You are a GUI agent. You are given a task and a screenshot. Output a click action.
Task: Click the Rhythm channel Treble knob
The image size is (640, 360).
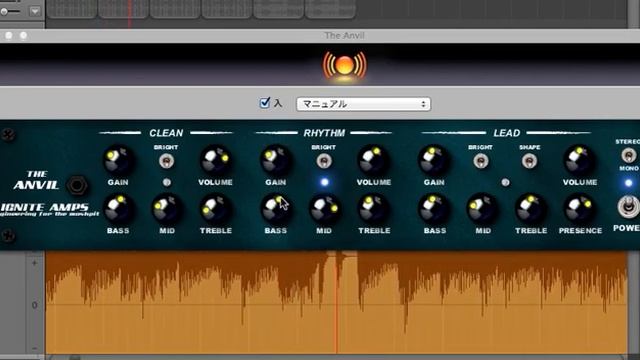point(373,209)
